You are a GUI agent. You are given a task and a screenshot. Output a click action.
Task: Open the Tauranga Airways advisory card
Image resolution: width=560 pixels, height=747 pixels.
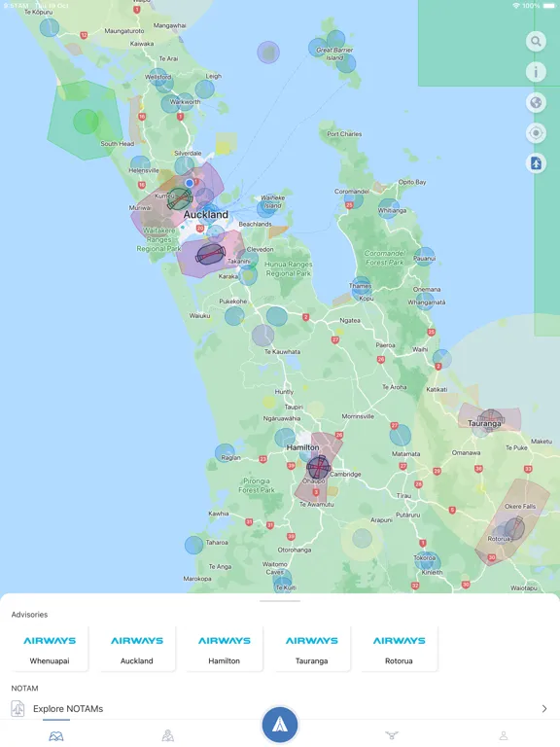(311, 649)
